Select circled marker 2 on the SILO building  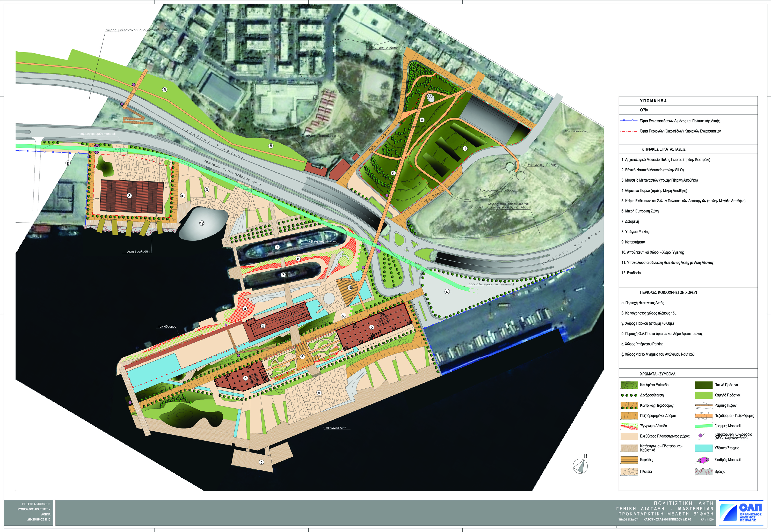click(263, 326)
